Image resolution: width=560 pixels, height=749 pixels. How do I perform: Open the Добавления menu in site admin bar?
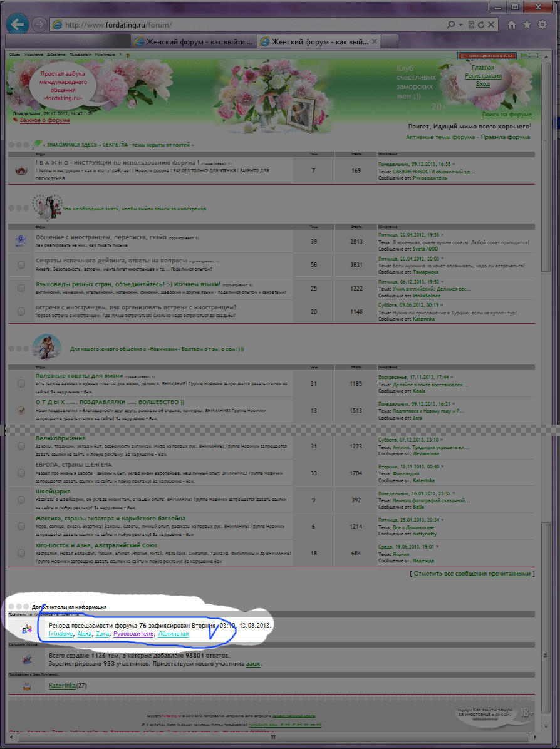click(x=56, y=55)
